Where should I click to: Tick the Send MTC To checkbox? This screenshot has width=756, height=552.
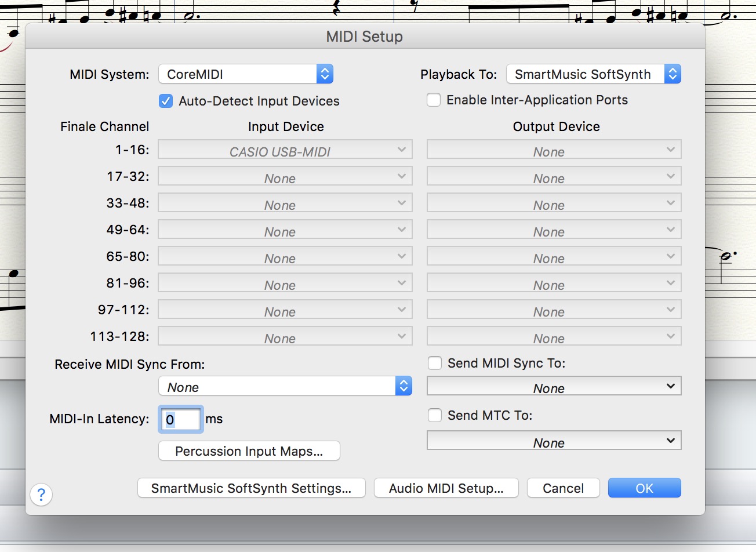click(434, 415)
